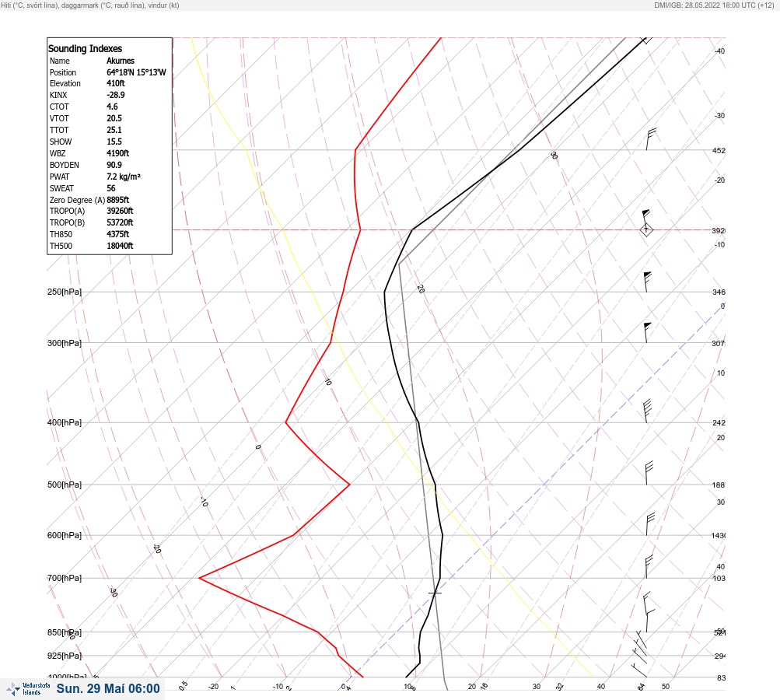Click the 600[hPa] pressure label

tap(65, 536)
